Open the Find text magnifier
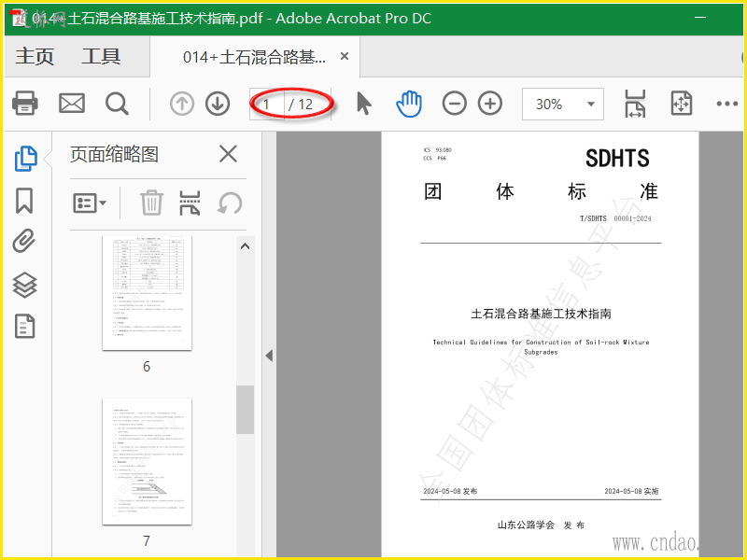 118,104
